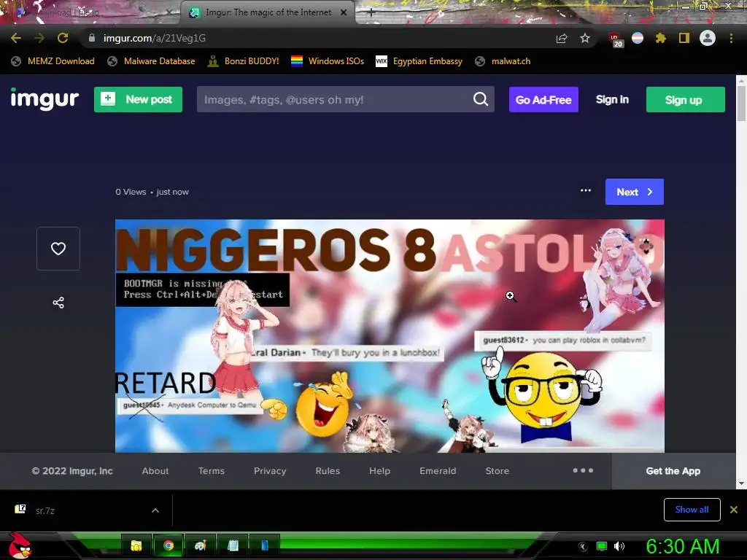The image size is (747, 560).
Task: Click the 6:30 AM clock
Action: point(683,546)
